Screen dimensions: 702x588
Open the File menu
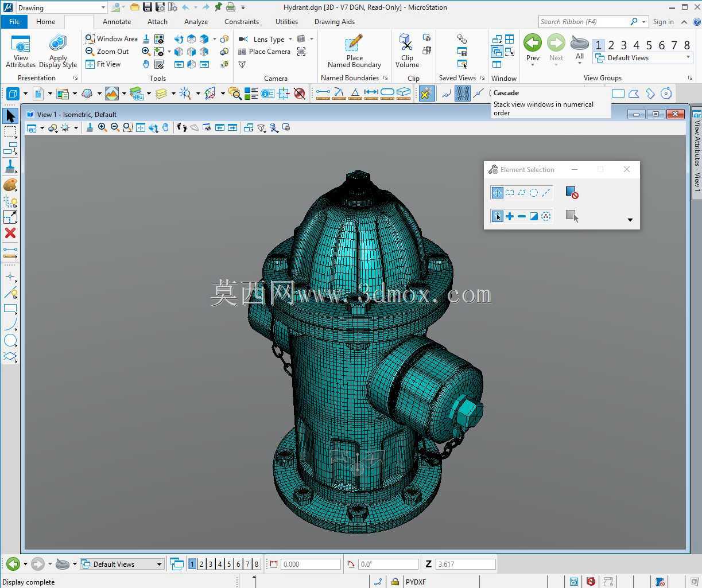click(x=14, y=22)
